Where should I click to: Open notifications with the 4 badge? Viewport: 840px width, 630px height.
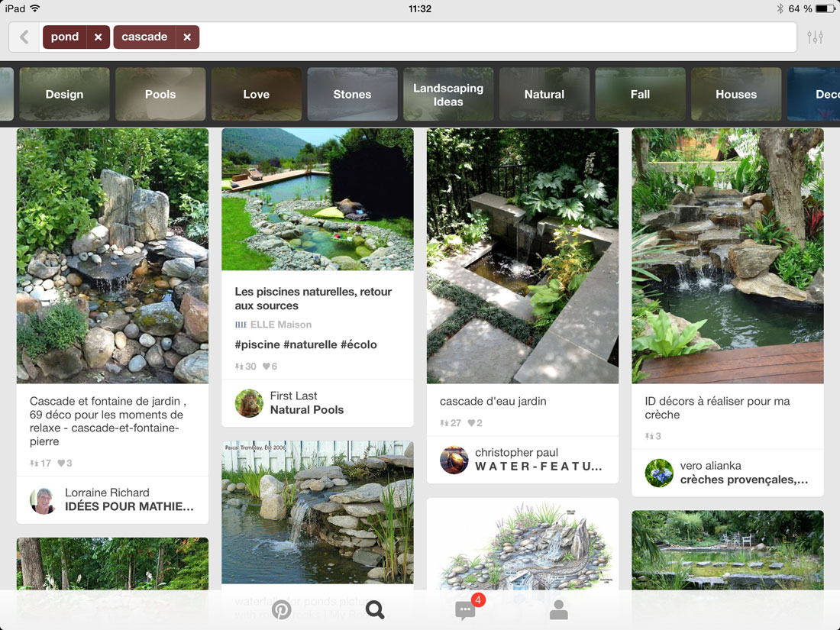466,609
